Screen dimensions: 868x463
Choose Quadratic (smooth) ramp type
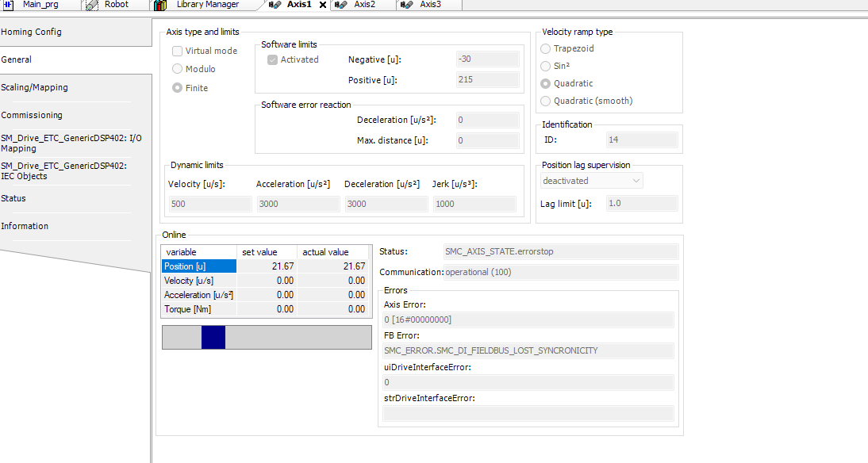(x=546, y=101)
